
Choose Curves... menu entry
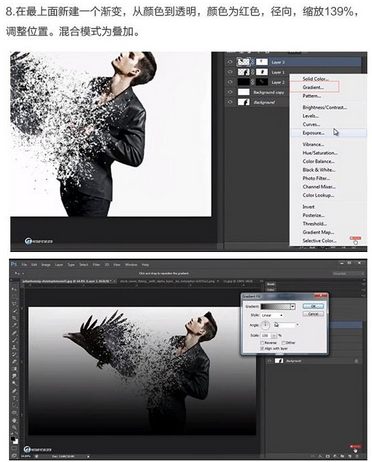(x=311, y=124)
